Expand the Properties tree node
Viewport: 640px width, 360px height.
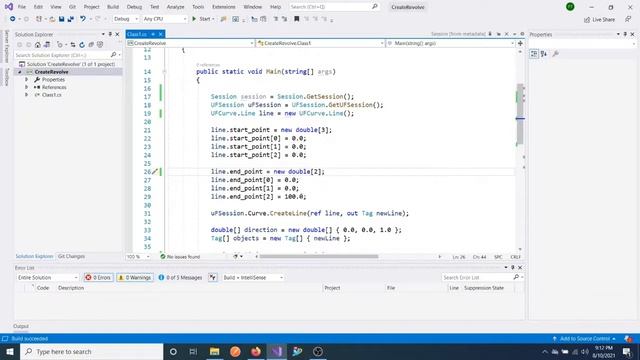(x=27, y=79)
